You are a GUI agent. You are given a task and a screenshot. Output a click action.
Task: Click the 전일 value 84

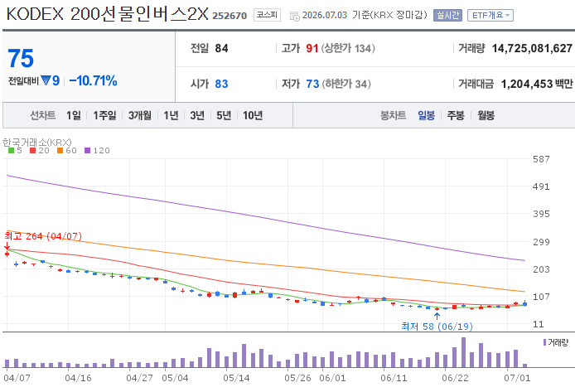point(221,48)
